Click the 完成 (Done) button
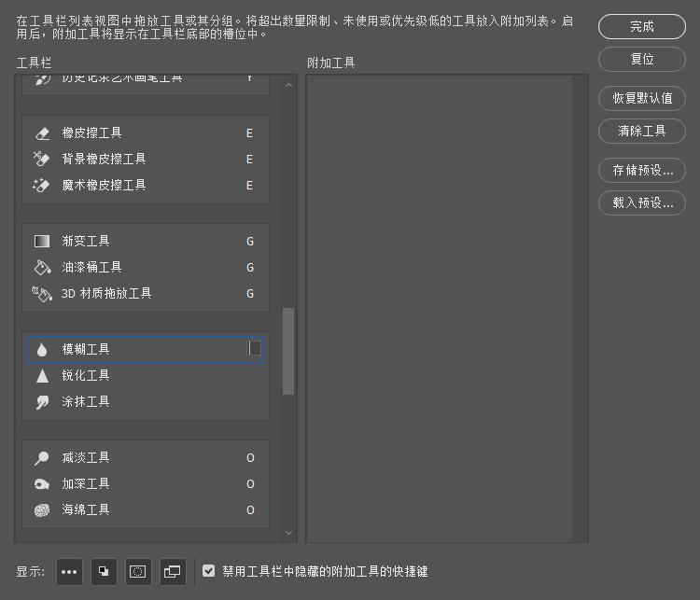 (641, 26)
